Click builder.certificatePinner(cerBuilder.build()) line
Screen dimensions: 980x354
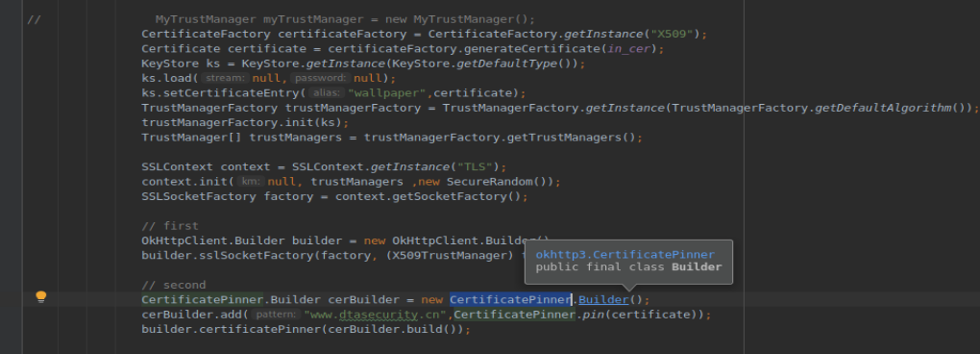(x=306, y=330)
